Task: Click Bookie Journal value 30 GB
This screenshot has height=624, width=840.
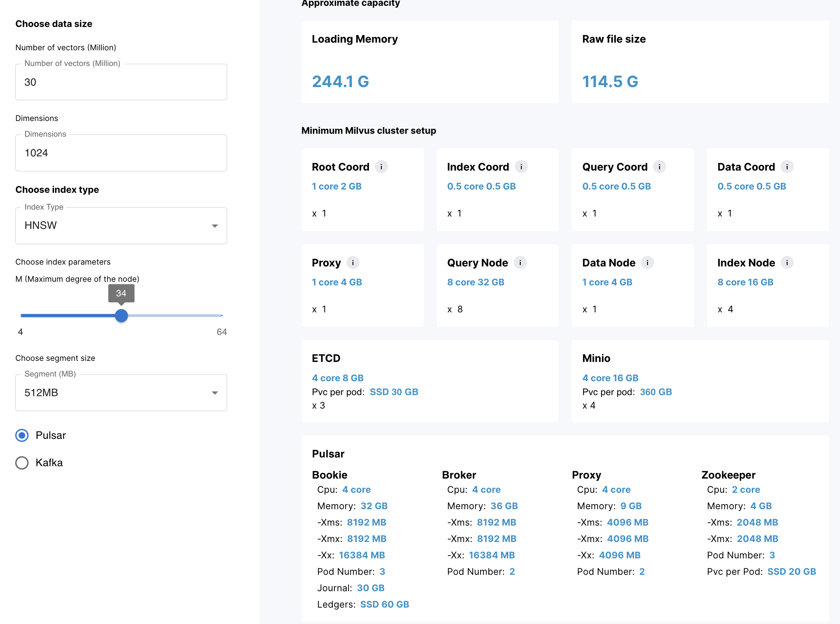Action: 370,588
